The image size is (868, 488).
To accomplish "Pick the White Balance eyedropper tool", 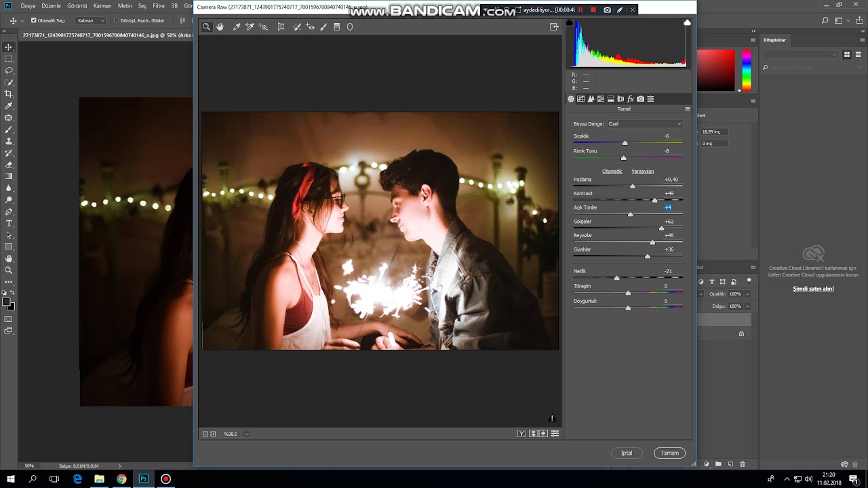I will click(237, 27).
